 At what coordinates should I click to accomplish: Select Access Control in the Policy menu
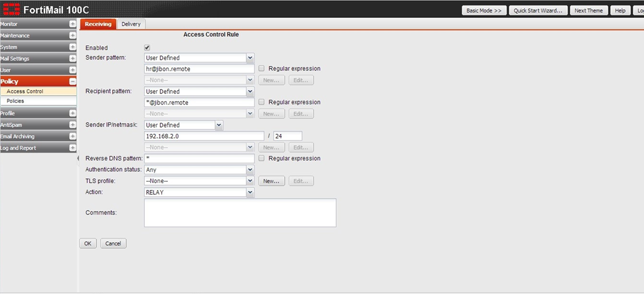pyautogui.click(x=38, y=92)
